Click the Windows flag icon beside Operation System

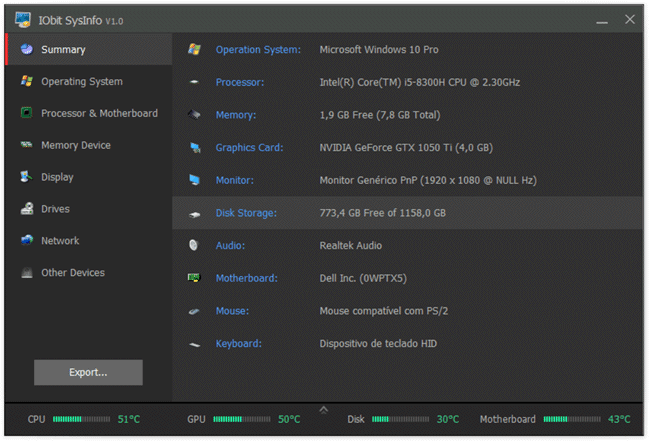coord(194,49)
